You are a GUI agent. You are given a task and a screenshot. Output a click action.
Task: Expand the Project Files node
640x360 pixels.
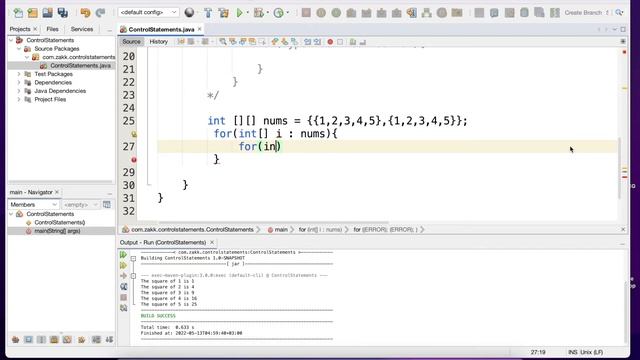click(19, 100)
